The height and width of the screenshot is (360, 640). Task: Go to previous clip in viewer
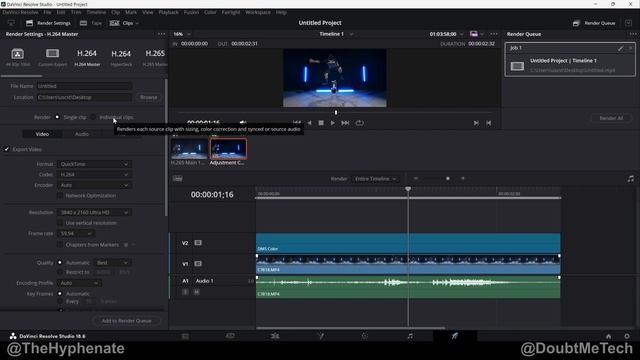(489, 123)
